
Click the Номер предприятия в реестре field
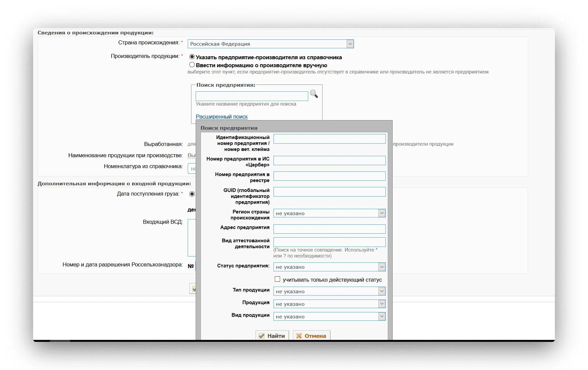click(x=329, y=176)
